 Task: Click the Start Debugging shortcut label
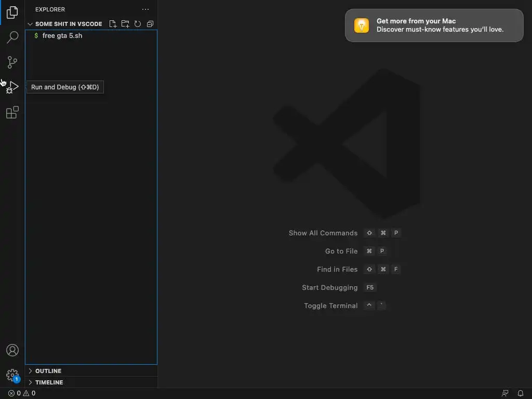coord(330,288)
